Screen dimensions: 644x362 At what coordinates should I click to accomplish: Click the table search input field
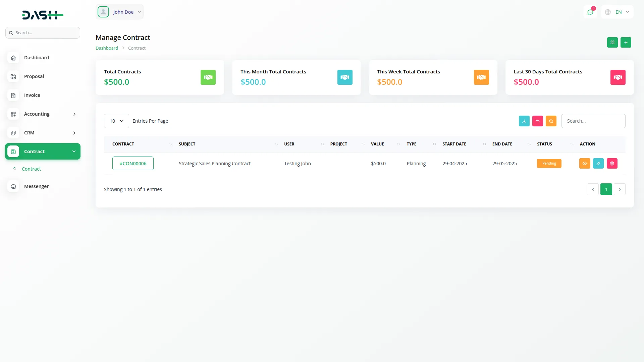click(593, 121)
